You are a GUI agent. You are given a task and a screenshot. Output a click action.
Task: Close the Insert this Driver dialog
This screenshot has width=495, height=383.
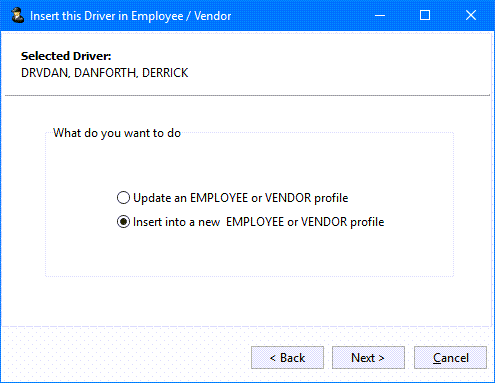click(471, 15)
